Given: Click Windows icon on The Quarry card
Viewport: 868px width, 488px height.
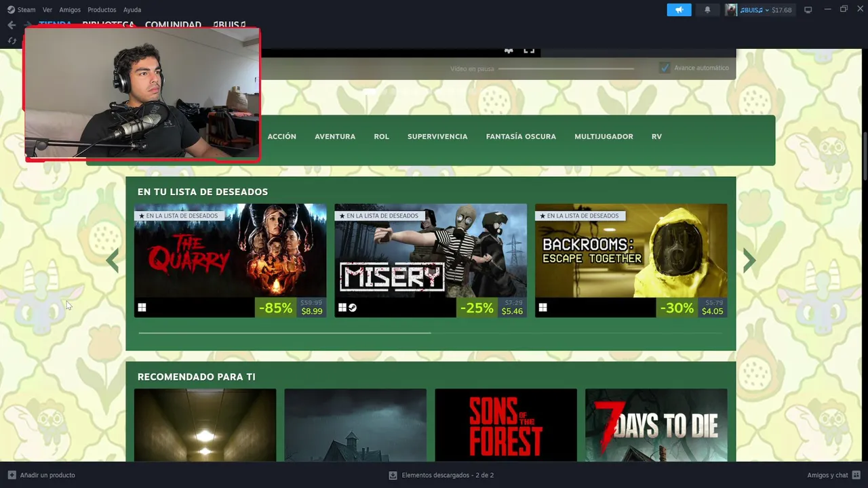Looking at the screenshot, I should point(142,308).
